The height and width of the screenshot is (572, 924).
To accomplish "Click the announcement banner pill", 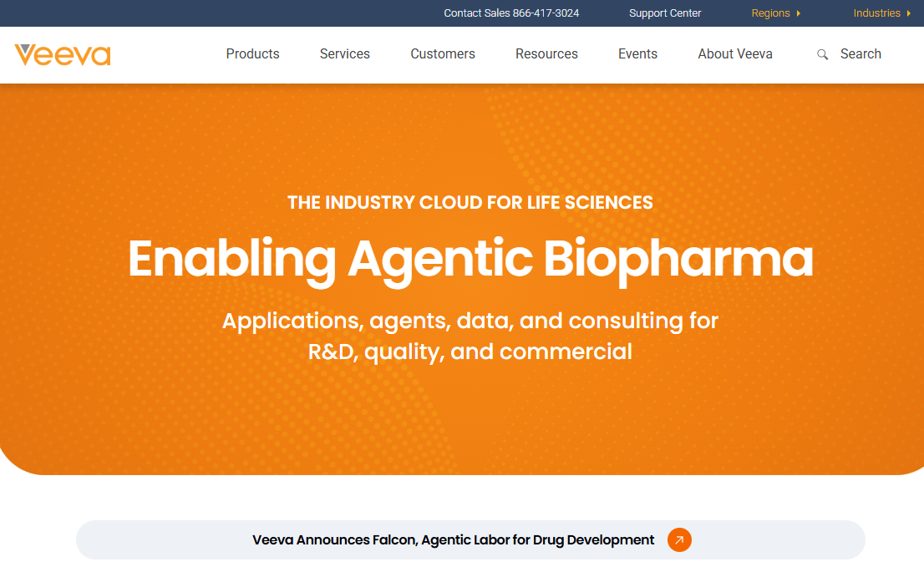I will (x=470, y=539).
